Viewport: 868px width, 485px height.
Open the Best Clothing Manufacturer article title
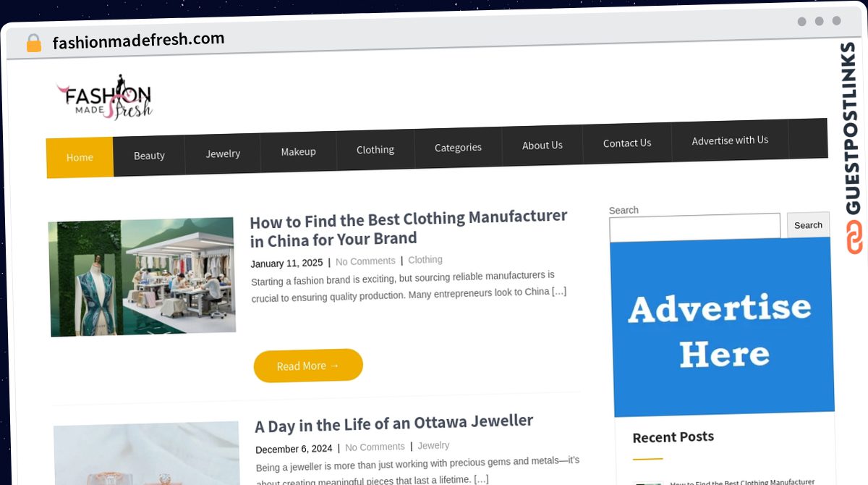409,227
